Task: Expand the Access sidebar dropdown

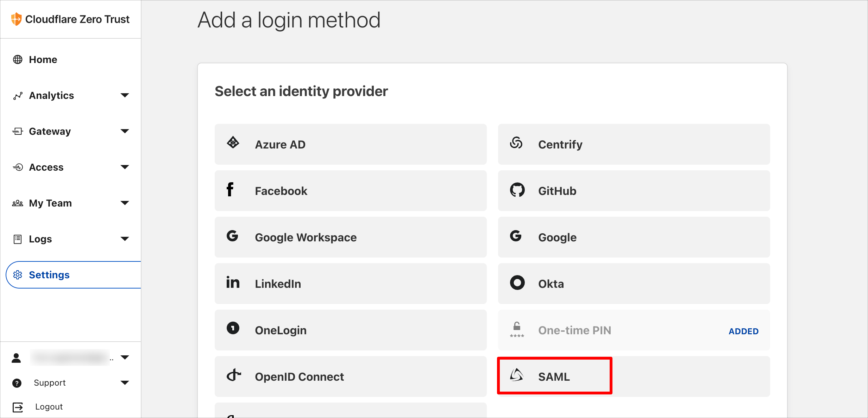Action: pos(125,167)
